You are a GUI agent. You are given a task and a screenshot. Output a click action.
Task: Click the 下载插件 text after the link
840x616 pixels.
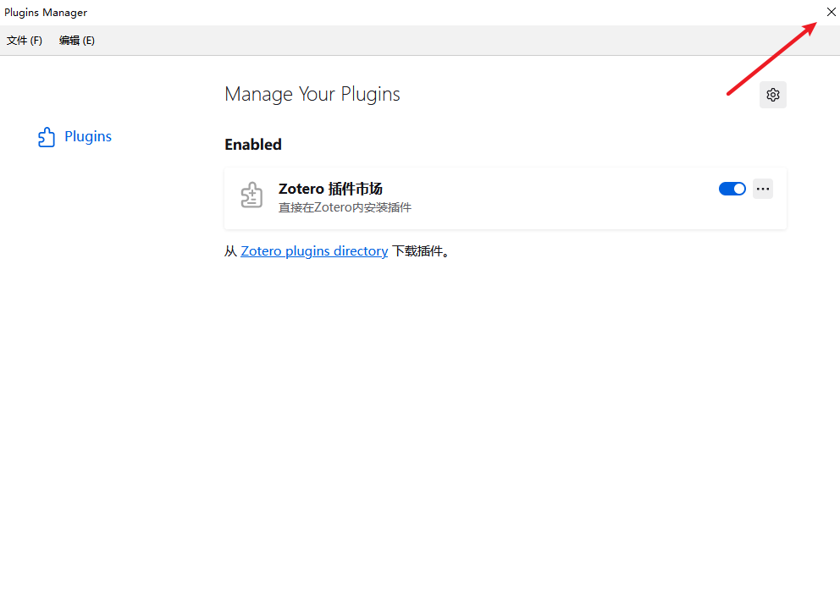coord(417,251)
